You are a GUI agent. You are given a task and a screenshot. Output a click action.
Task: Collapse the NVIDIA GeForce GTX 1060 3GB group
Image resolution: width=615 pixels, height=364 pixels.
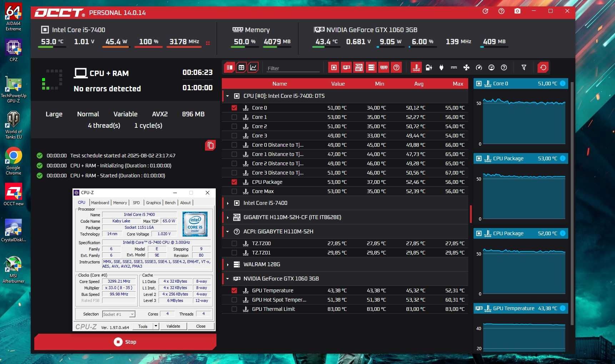tap(227, 279)
